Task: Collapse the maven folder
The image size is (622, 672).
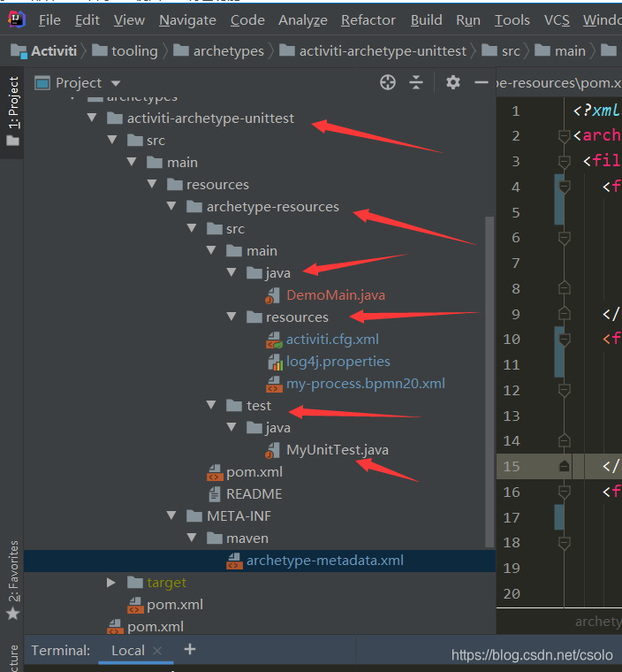Action: click(192, 538)
